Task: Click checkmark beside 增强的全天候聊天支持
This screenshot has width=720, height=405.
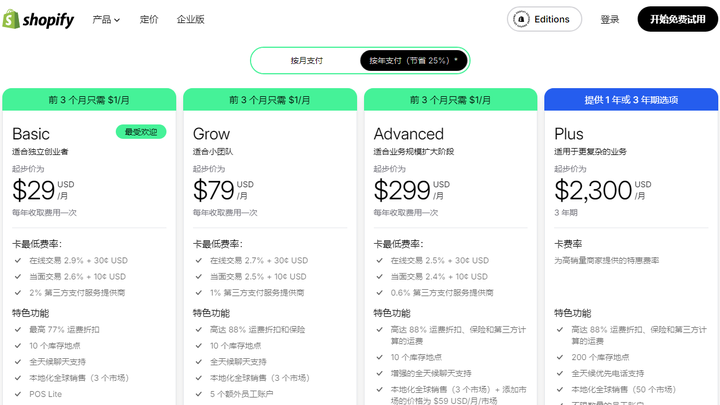Action: pos(380,373)
